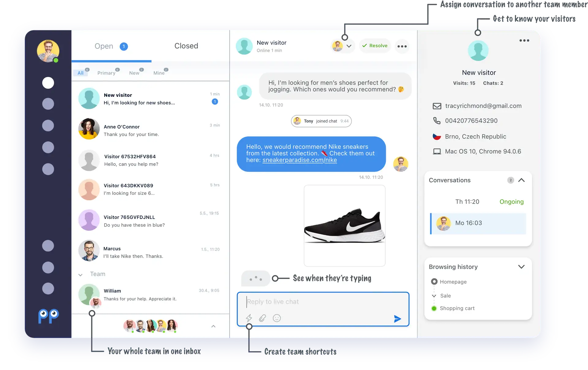Click the large visitor avatar in details panel
Screen dimensions: 588x370
478,51
